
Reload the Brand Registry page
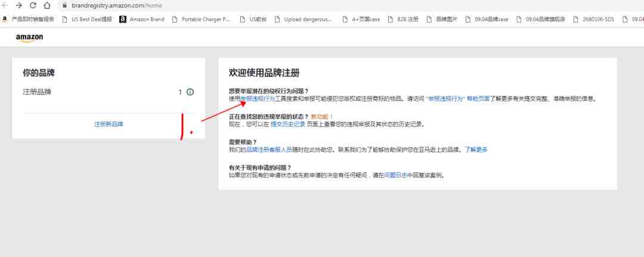click(33, 5)
